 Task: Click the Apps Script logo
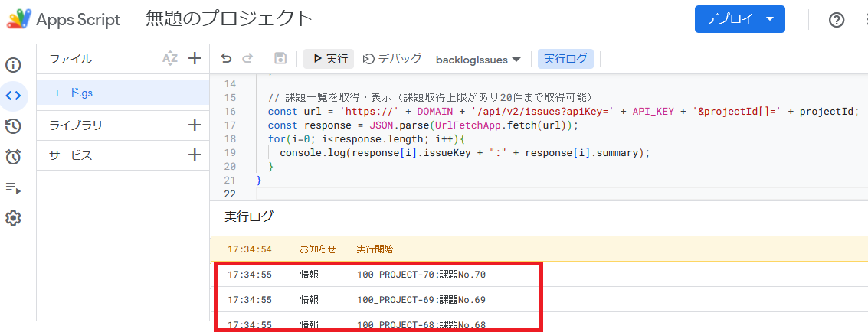coord(19,20)
